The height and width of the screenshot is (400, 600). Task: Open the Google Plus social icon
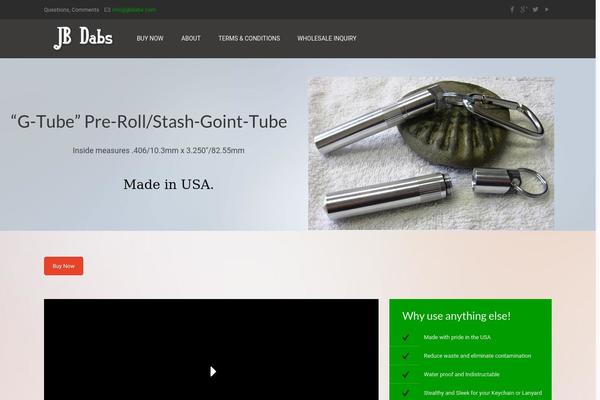(x=523, y=10)
